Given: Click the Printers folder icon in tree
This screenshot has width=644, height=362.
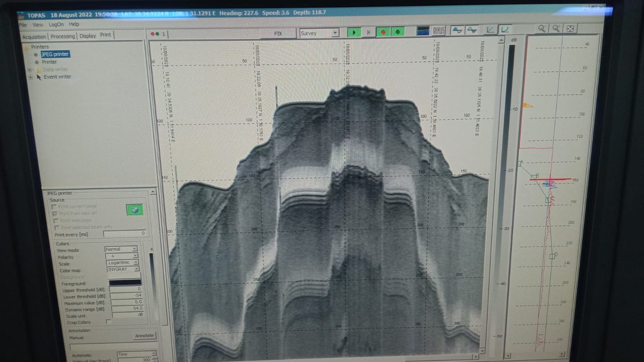Looking at the screenshot, I should pos(27,47).
